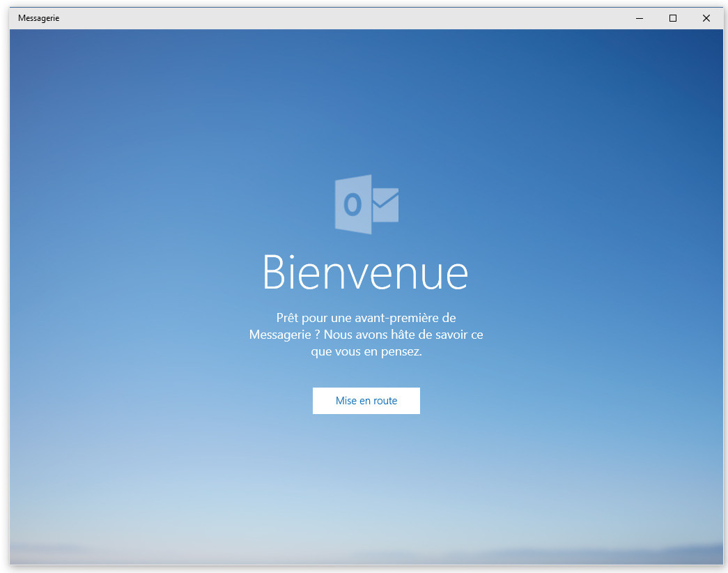Image resolution: width=728 pixels, height=573 pixels.
Task: Click the envelope part of the Outlook logo
Action: (385, 204)
